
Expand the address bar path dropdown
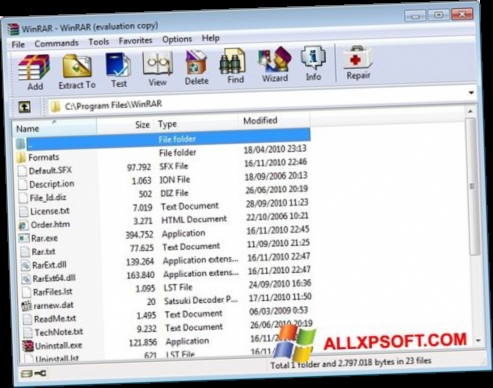[x=471, y=93]
